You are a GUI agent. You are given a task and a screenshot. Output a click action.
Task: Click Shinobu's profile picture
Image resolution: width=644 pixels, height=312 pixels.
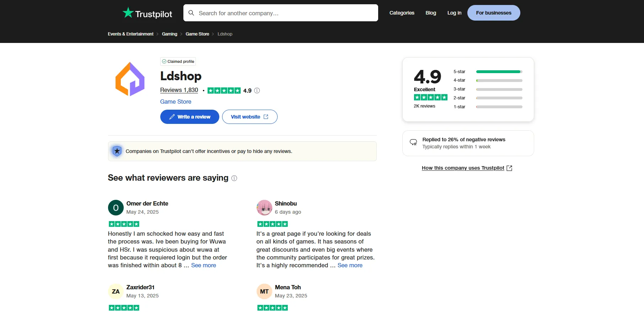264,208
